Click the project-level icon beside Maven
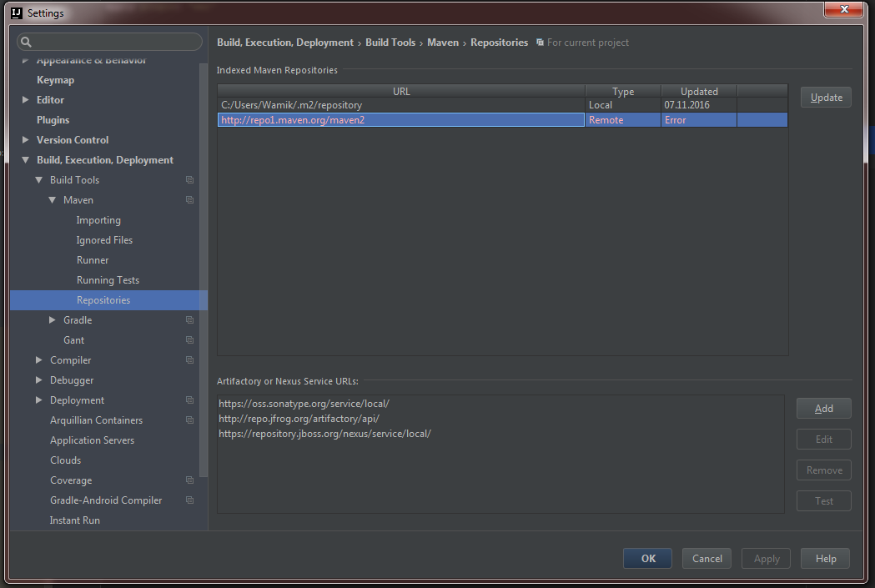 point(189,200)
